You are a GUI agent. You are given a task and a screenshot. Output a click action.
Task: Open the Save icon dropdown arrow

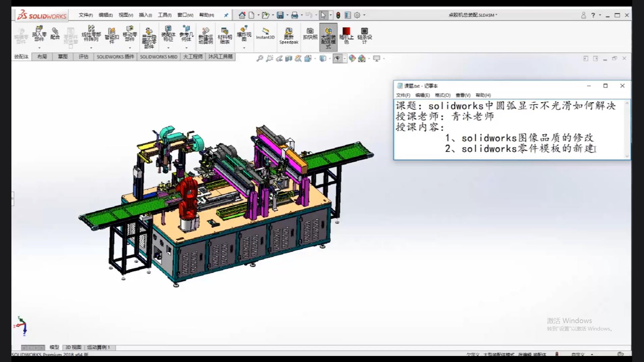pyautogui.click(x=287, y=15)
